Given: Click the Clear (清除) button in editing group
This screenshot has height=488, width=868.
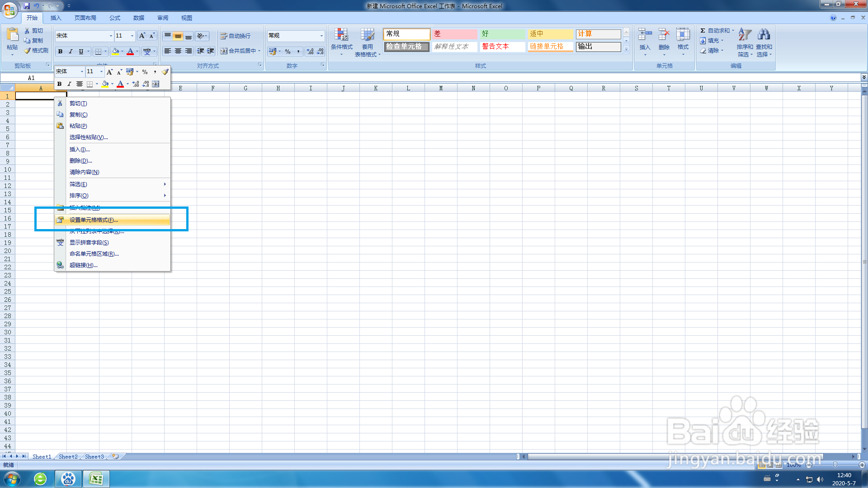Looking at the screenshot, I should [712, 51].
